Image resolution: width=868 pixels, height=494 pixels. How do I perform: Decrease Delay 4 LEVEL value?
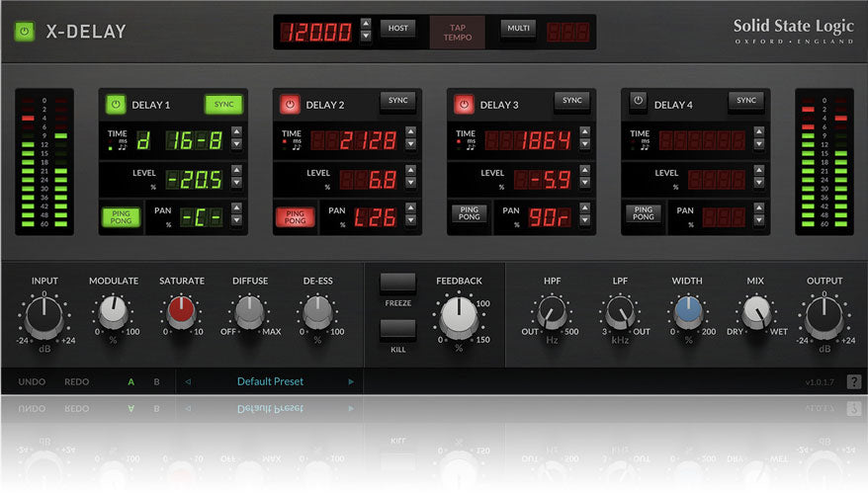759,183
